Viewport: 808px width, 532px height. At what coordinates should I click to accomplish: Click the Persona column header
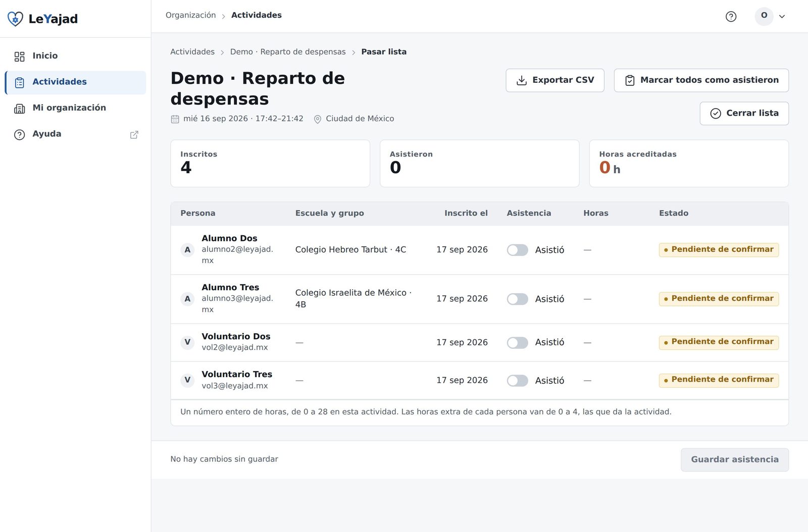198,214
